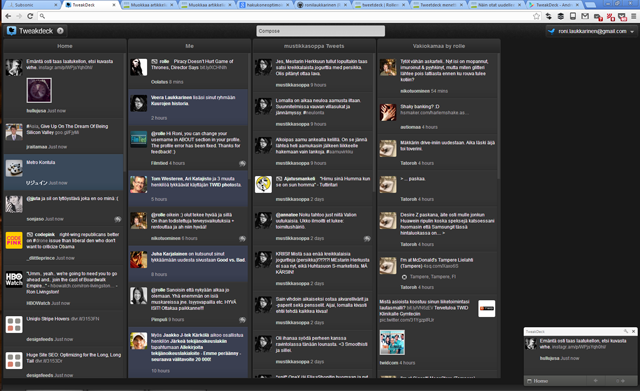
Task: Select the Vakiokamaa by rolle column header
Action: (x=439, y=46)
